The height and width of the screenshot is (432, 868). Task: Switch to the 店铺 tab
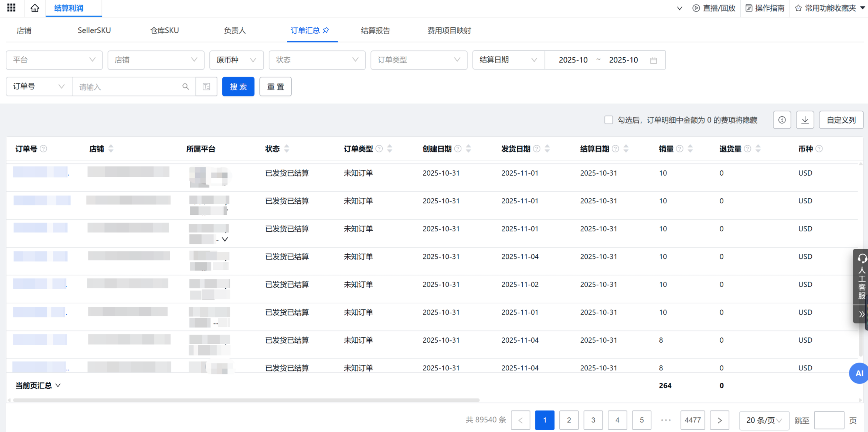24,30
